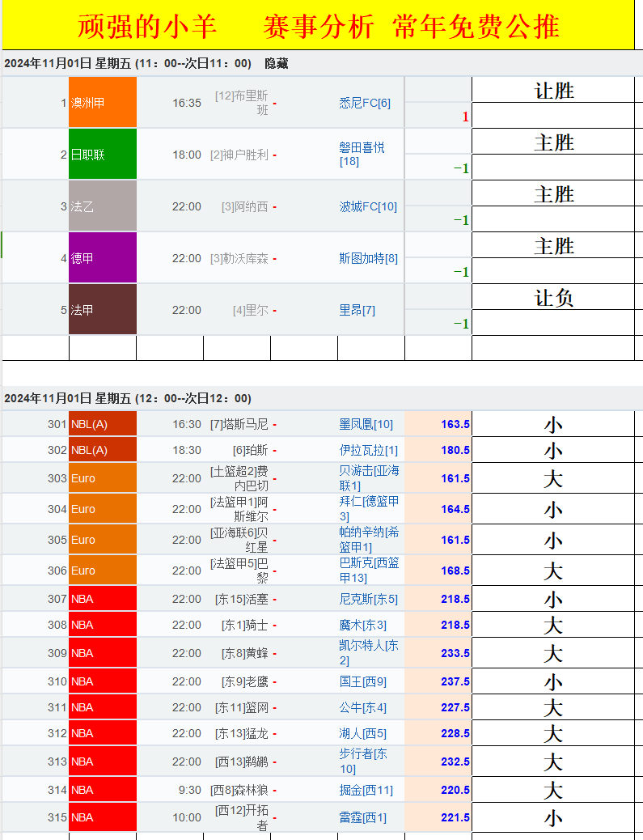This screenshot has width=643, height=840.
Task: Open the 斯图加特[8] team link
Action: pyautogui.click(x=368, y=258)
